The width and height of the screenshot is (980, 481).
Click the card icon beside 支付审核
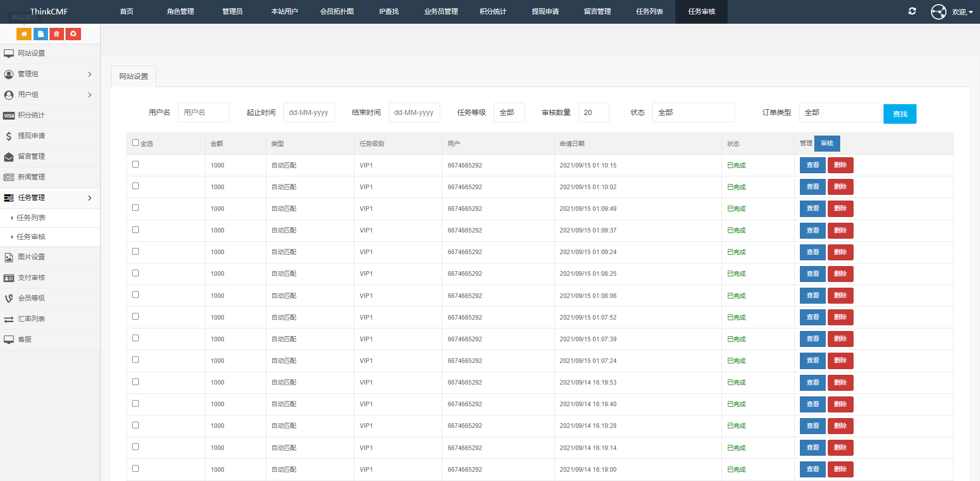tap(9, 278)
